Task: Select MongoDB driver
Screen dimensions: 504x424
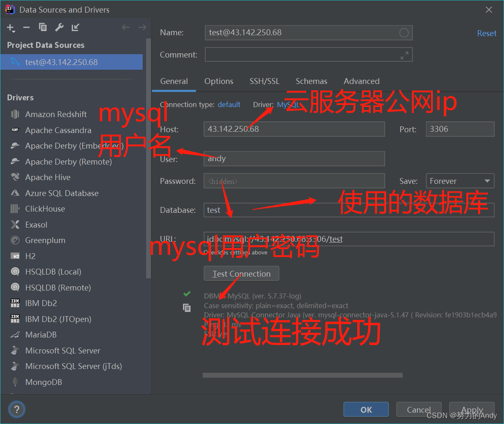Action: pyautogui.click(x=43, y=382)
